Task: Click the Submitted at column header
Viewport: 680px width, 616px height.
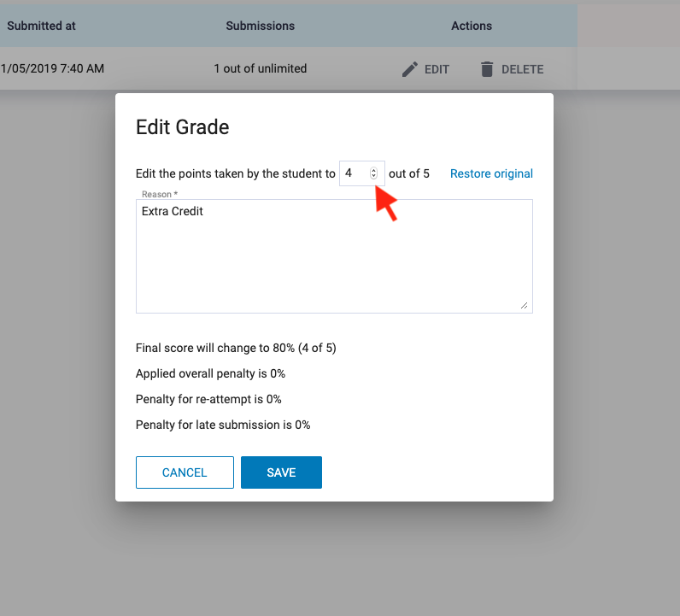Action: (x=41, y=26)
